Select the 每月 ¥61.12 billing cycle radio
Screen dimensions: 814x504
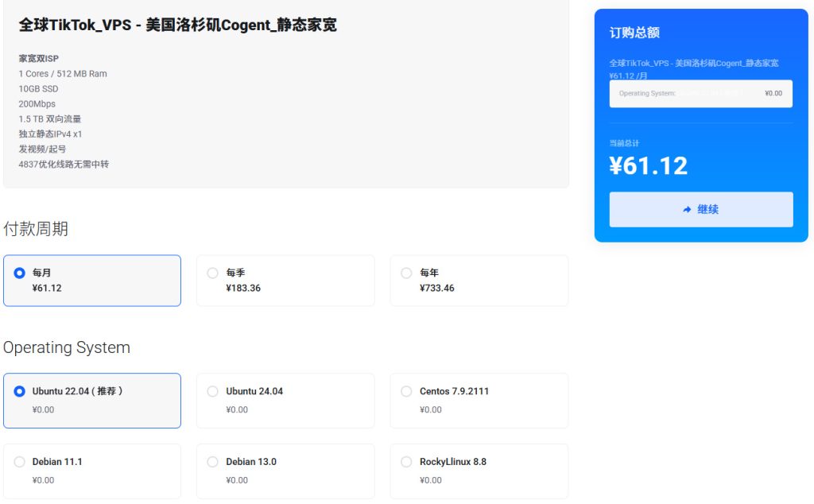tap(19, 273)
